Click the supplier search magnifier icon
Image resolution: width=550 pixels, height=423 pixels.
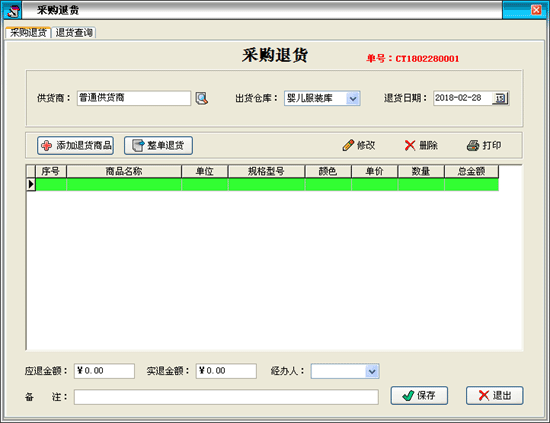(202, 98)
